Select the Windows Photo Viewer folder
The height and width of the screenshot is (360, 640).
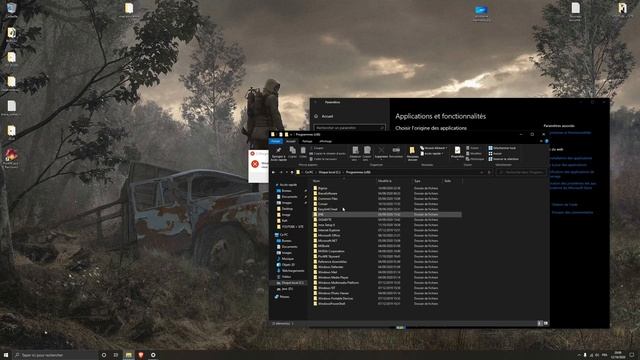point(333,293)
